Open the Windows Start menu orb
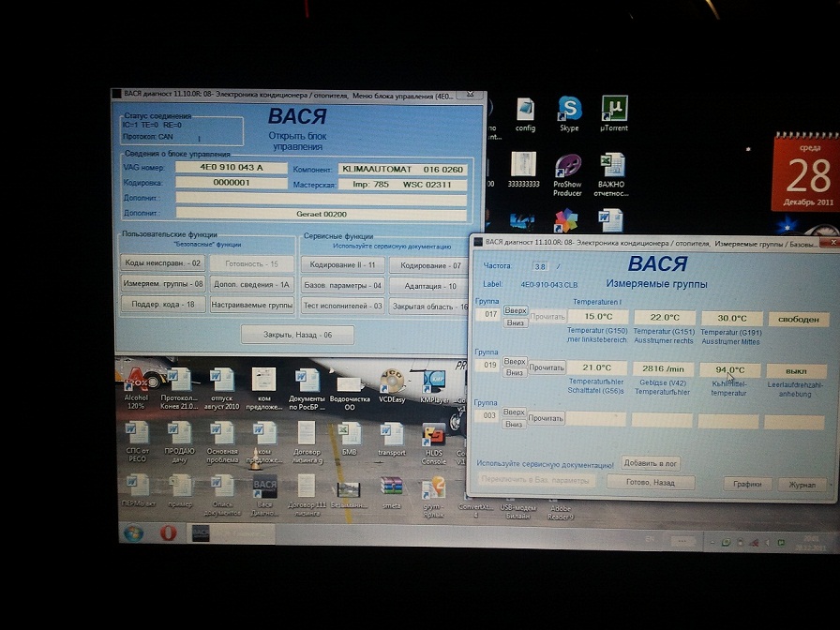This screenshot has width=840, height=630. click(135, 532)
